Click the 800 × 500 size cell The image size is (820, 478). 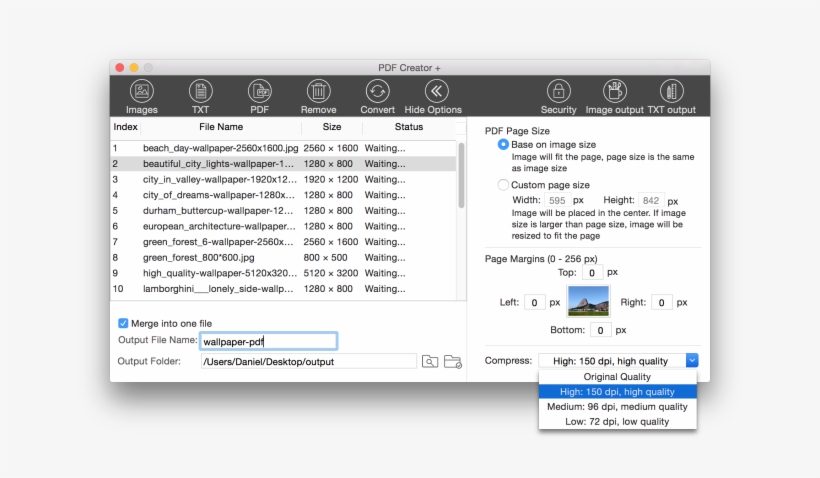[x=325, y=258]
